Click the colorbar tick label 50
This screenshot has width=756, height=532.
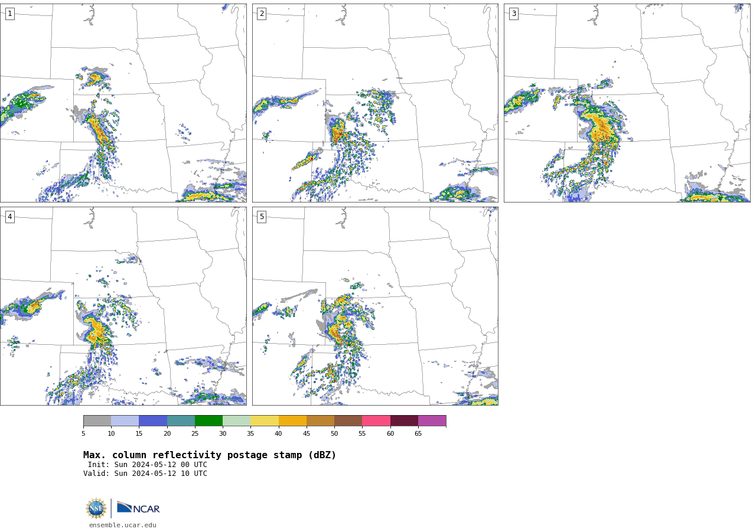334,434
